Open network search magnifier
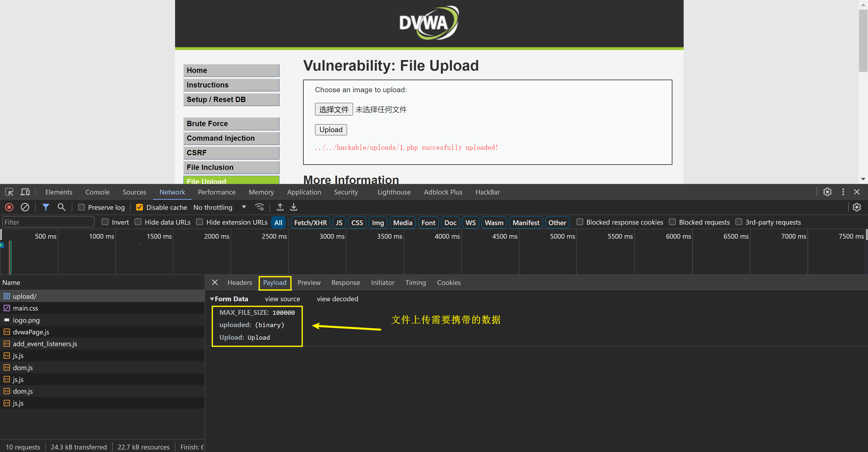The width and height of the screenshot is (868, 452). coord(61,207)
